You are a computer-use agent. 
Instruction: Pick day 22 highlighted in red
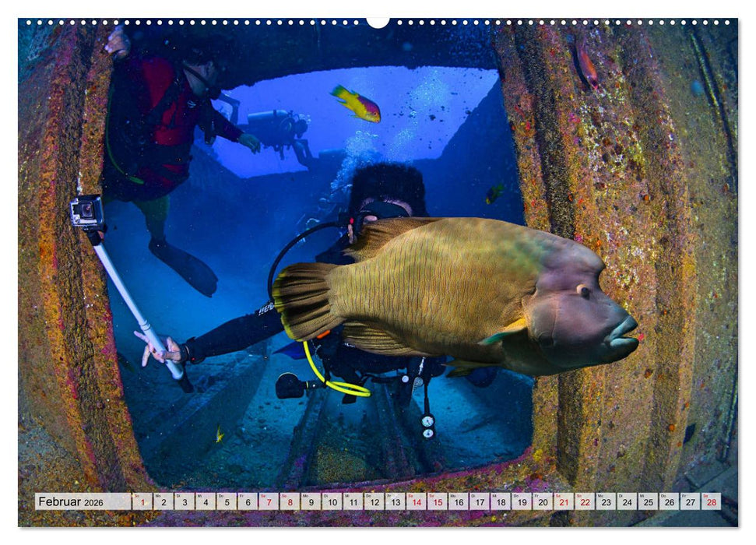click(584, 502)
